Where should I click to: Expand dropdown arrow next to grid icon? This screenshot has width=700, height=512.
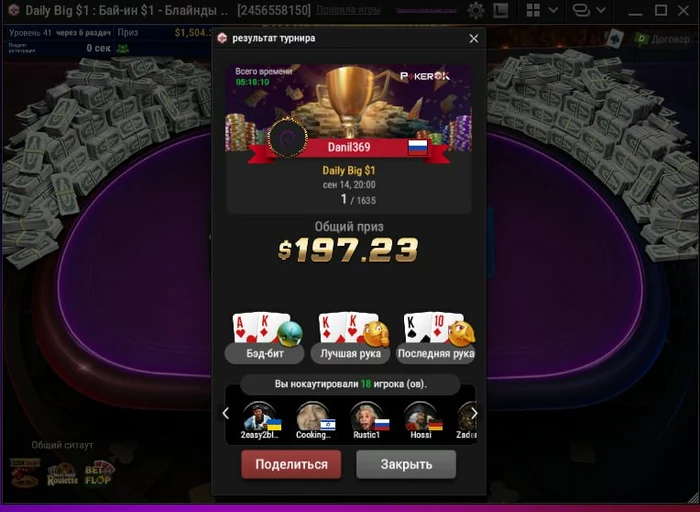[x=553, y=10]
